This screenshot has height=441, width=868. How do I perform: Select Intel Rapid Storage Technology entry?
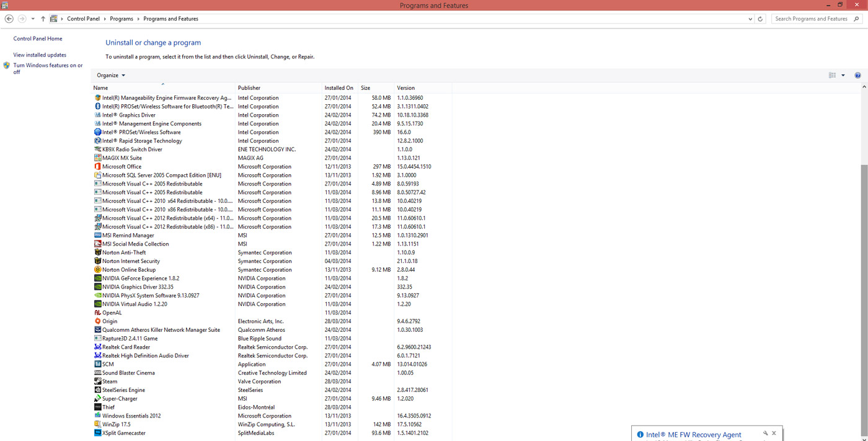point(272,141)
